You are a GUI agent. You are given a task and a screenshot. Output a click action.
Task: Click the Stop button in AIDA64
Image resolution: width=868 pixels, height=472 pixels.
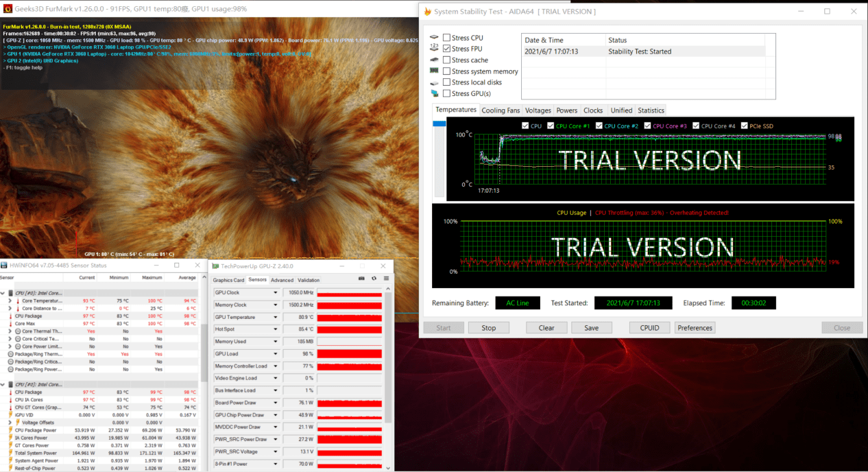point(489,328)
